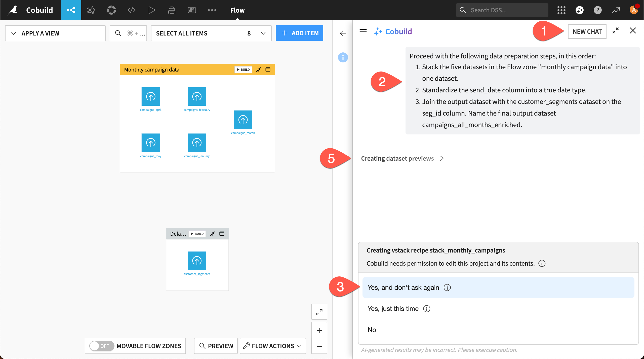This screenshot has width=644, height=359.
Task: Build the Default zone
Action: click(x=197, y=234)
